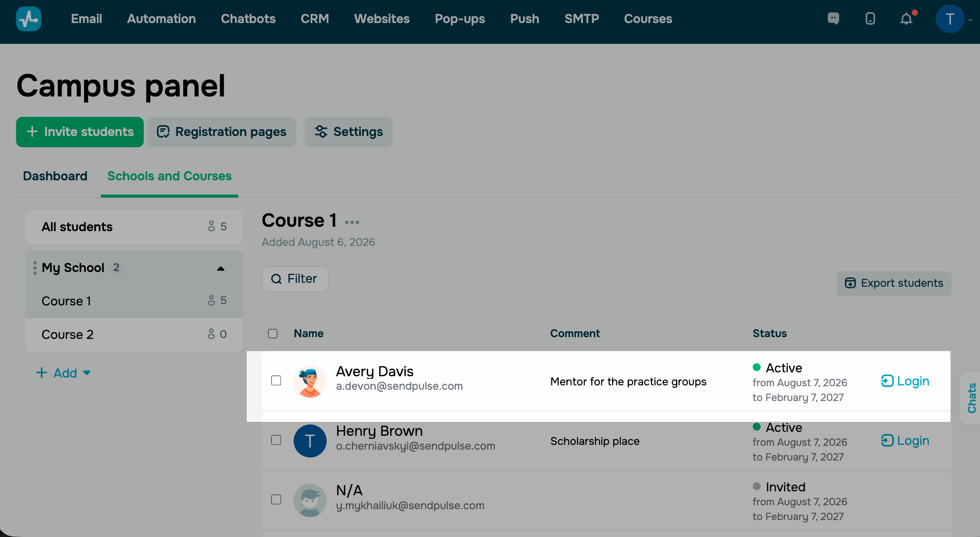Screen dimensions: 980x537
Task: Check the box for y.mykhailiuk student
Action: (276, 500)
